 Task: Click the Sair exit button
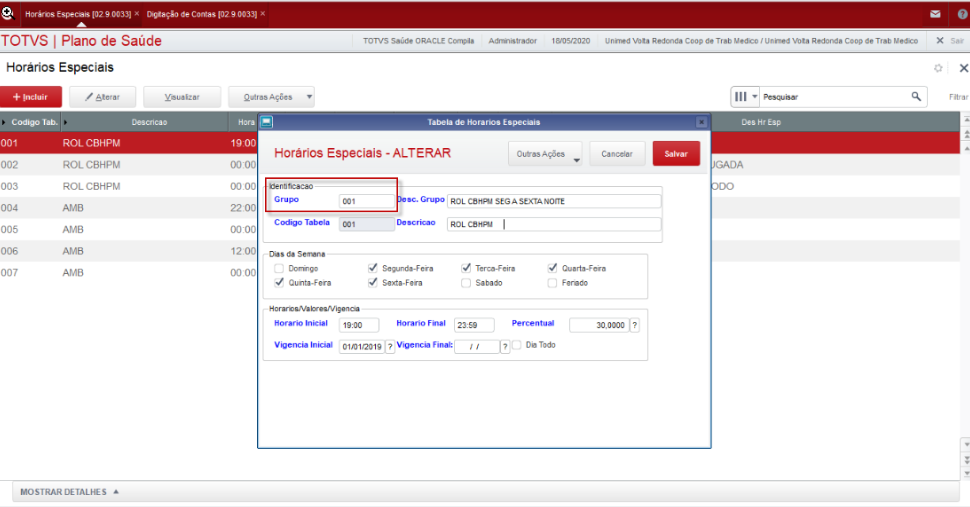coord(950,41)
